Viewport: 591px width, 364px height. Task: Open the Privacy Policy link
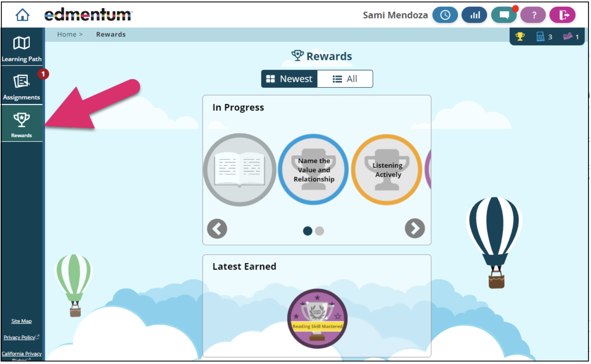[x=20, y=338]
